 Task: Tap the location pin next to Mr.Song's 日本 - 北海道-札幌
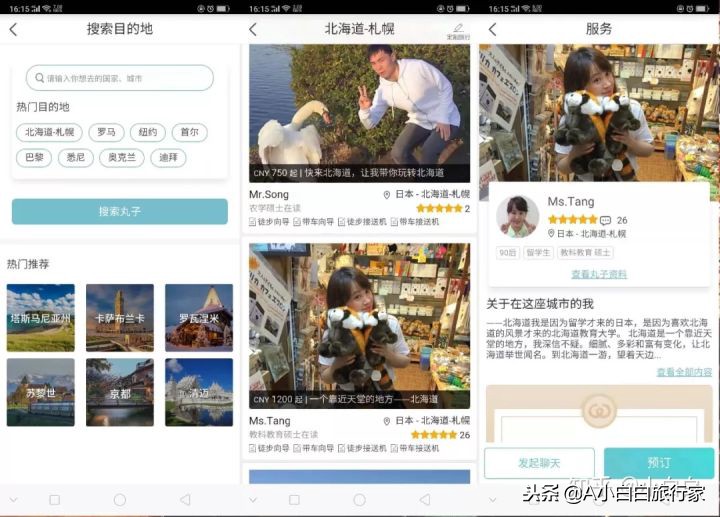tap(387, 195)
